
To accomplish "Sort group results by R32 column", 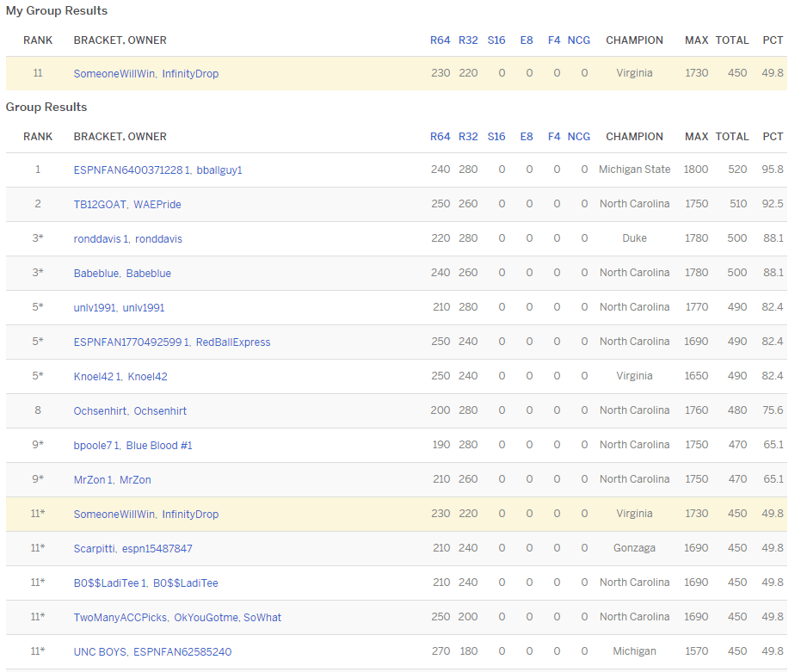I will [x=468, y=137].
